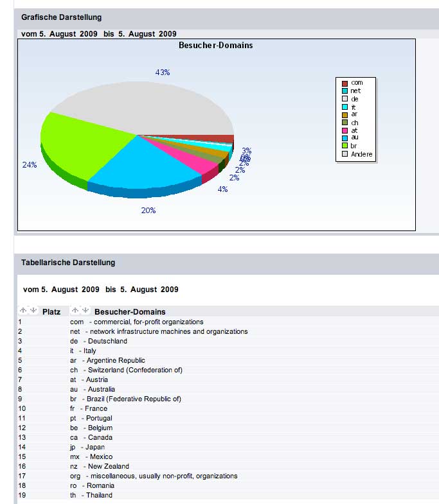The width and height of the screenshot is (439, 504).
Task: Select the red com legend swatch
Action: [345, 83]
